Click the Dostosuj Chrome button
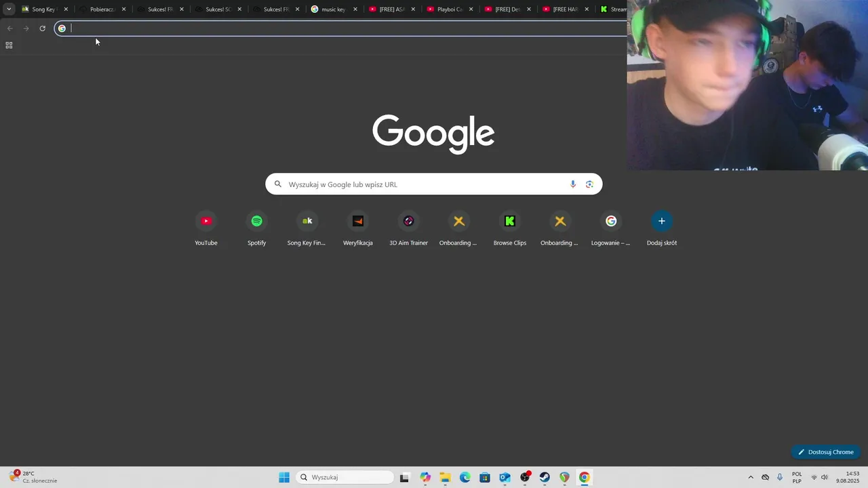 tap(825, 452)
